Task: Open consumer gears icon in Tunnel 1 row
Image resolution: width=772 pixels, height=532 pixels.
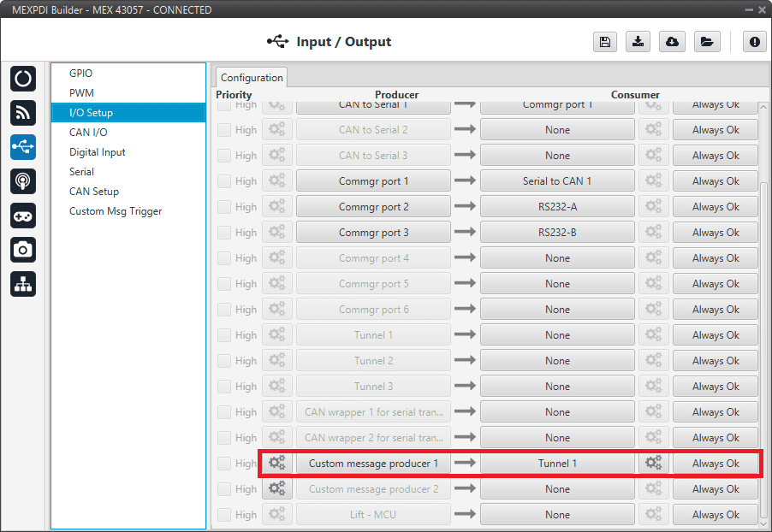Action: [x=654, y=463]
